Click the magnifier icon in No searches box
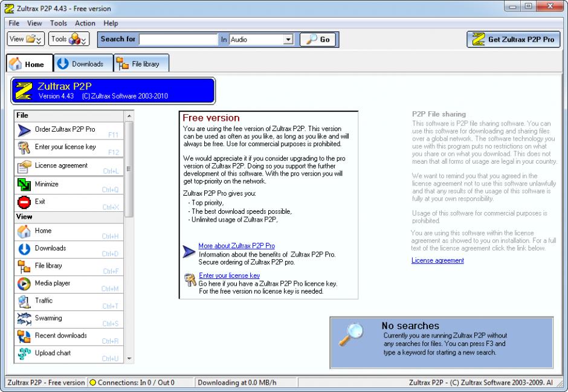This screenshot has height=392, width=568. [x=351, y=335]
